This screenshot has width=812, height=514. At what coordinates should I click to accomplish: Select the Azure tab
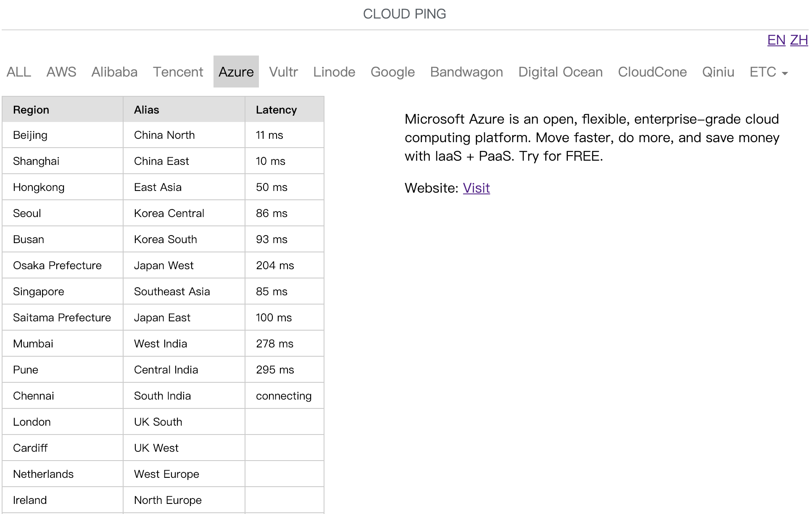point(236,72)
